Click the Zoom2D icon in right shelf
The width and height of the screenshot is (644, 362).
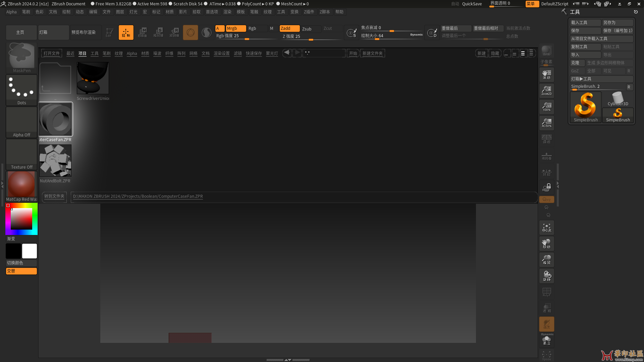coord(546,90)
